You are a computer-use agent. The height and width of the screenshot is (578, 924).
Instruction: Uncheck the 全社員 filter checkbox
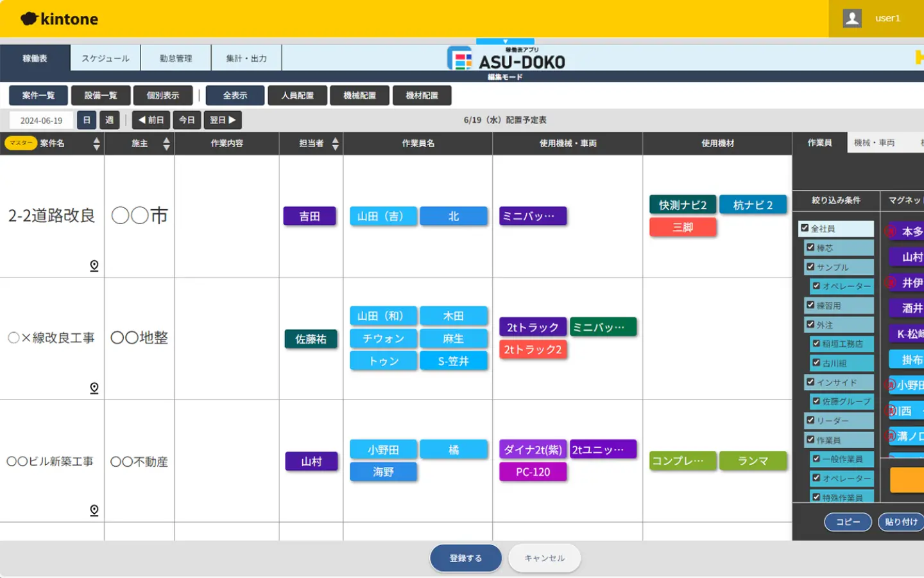(x=805, y=228)
